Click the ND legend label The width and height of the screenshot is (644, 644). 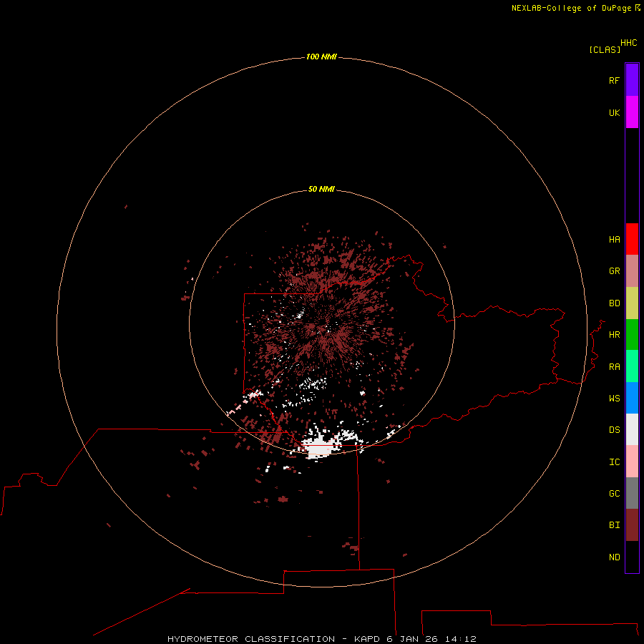(614, 557)
